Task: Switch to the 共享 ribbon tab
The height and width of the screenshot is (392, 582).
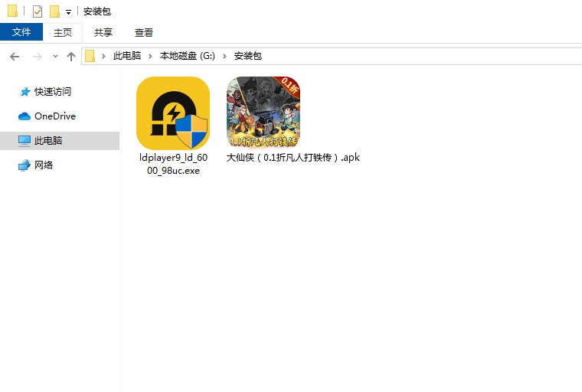Action: tap(103, 32)
